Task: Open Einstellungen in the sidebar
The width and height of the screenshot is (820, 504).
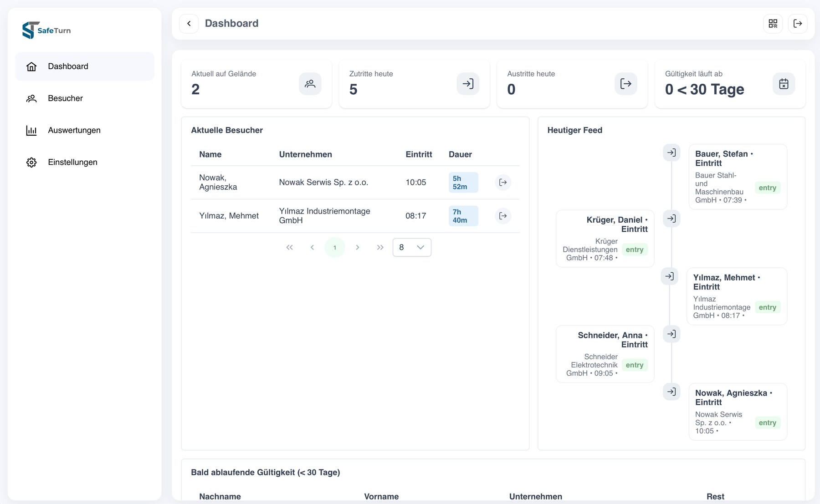Action: coord(85,162)
